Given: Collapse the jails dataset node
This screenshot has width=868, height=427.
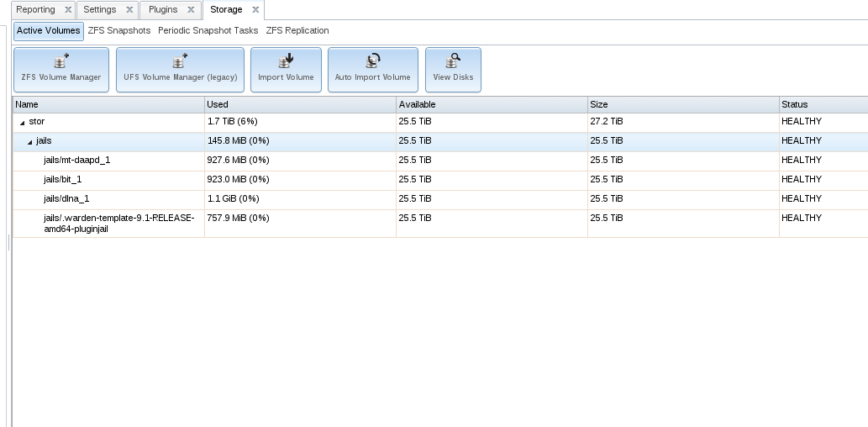Looking at the screenshot, I should tap(29, 142).
